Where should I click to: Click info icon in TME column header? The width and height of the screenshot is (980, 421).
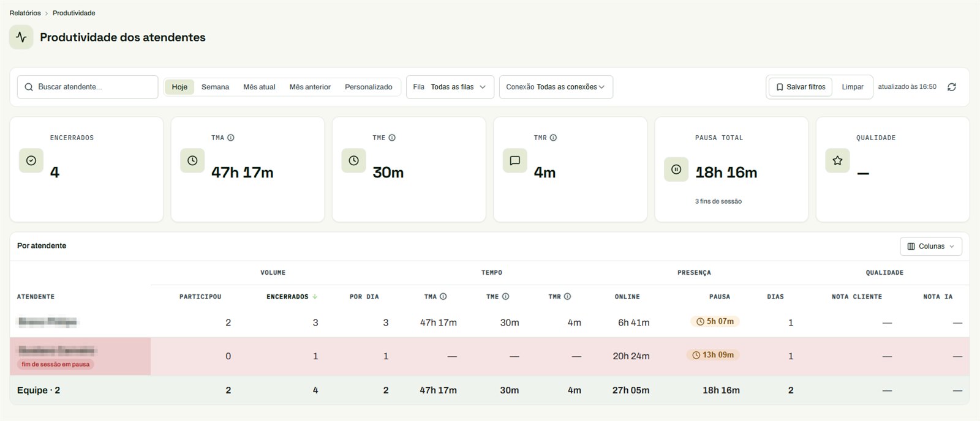(505, 296)
